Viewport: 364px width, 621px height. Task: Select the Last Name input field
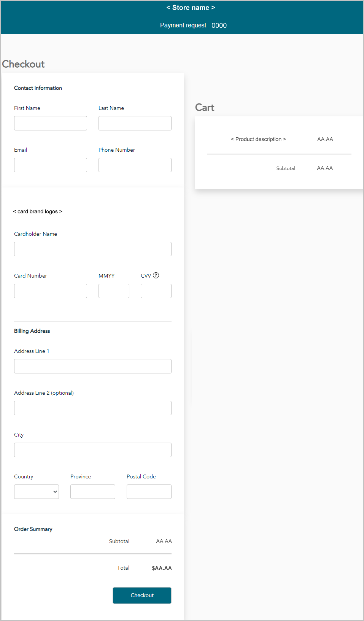point(135,123)
